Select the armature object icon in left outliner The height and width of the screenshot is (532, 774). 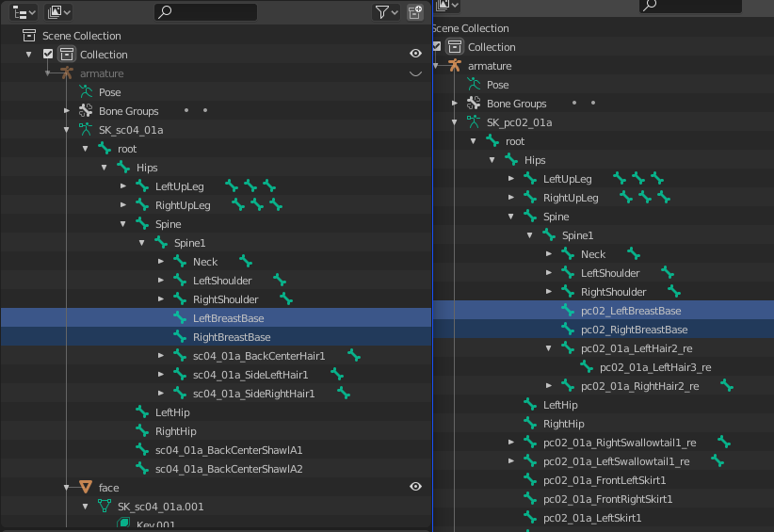(x=67, y=73)
